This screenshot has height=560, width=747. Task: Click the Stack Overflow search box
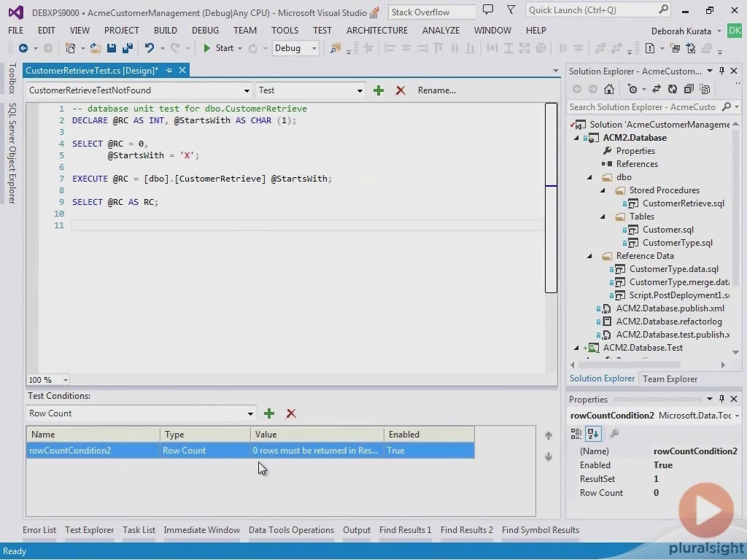point(432,12)
